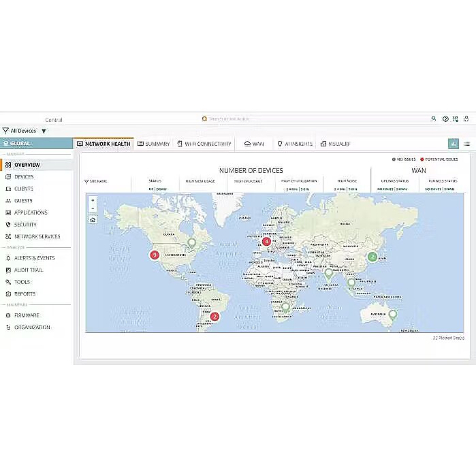This screenshot has width=476, height=476.
Task: Expand the All Devices filter dropdown
Action: tap(44, 131)
